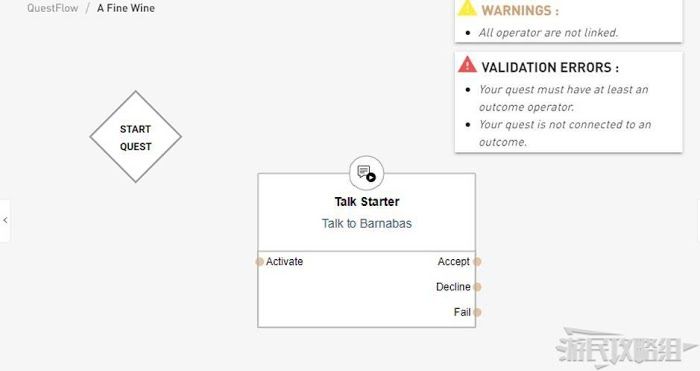Screen dimensions: 700x371
Task: Select the Decline output port dot
Action: pyautogui.click(x=477, y=287)
